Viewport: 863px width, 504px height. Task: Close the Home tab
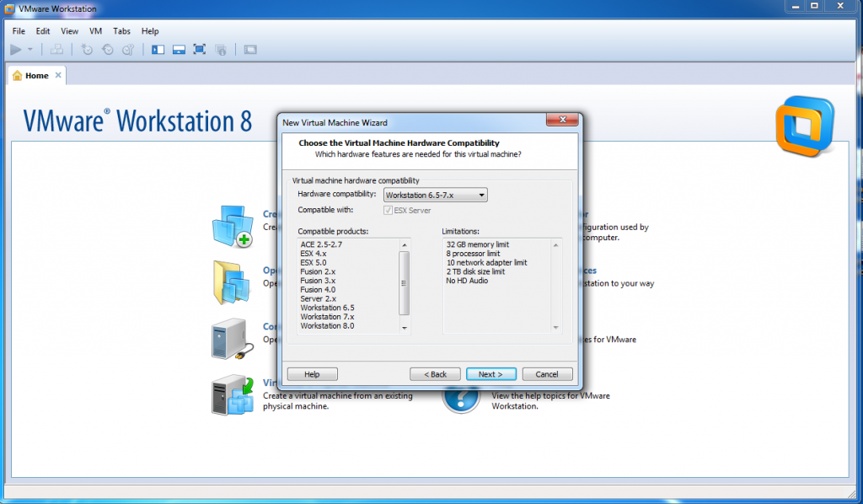58,75
